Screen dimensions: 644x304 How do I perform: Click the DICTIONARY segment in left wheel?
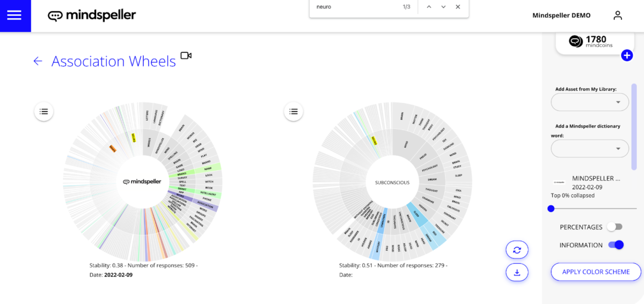[162, 117]
